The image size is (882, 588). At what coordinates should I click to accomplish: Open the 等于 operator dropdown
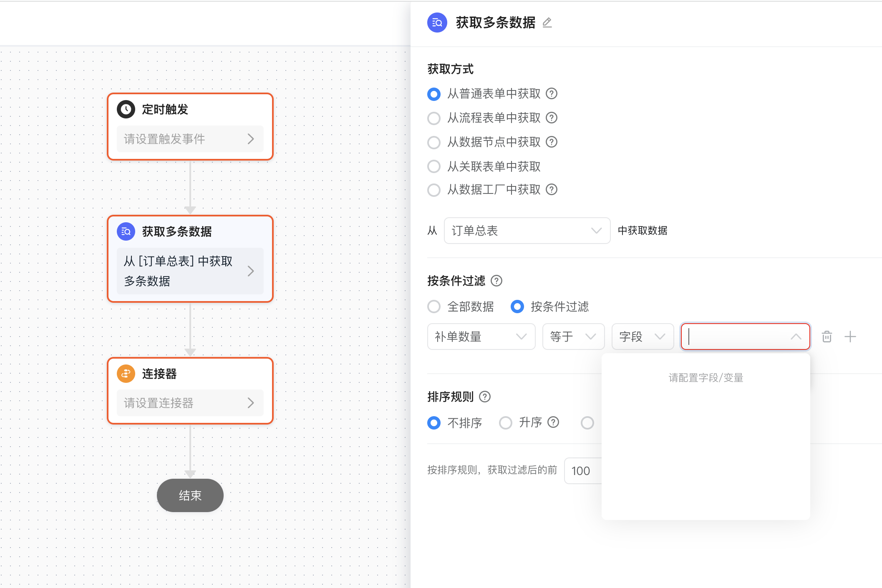(x=573, y=337)
